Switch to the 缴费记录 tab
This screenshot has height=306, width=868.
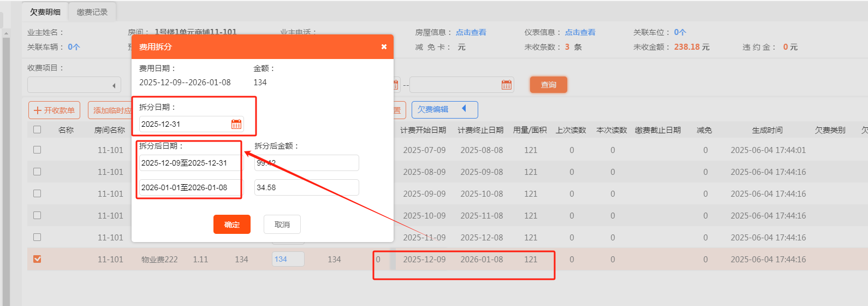(92, 12)
